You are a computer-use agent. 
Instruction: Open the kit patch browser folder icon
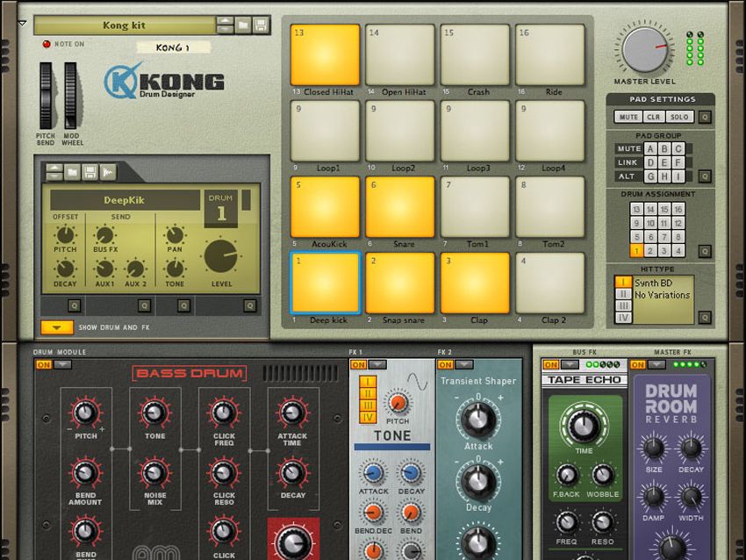click(x=243, y=25)
